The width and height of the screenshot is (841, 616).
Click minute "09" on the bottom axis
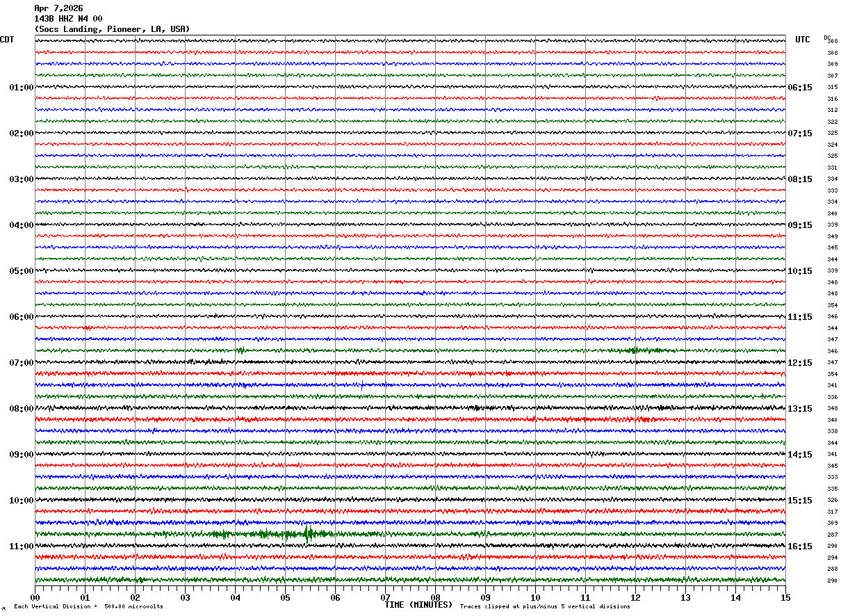[485, 597]
